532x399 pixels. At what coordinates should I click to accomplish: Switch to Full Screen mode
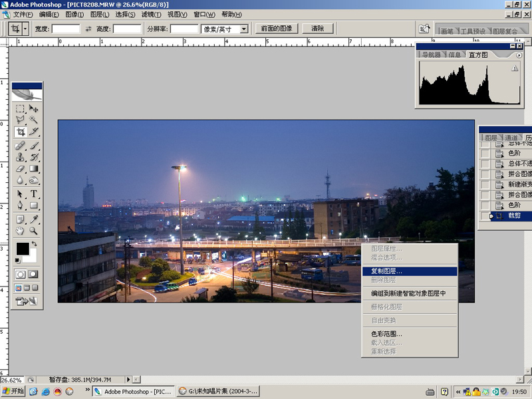click(35, 288)
